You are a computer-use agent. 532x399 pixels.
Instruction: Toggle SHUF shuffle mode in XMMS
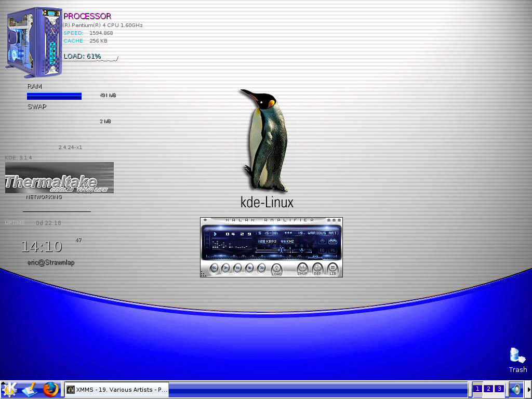[x=302, y=269]
